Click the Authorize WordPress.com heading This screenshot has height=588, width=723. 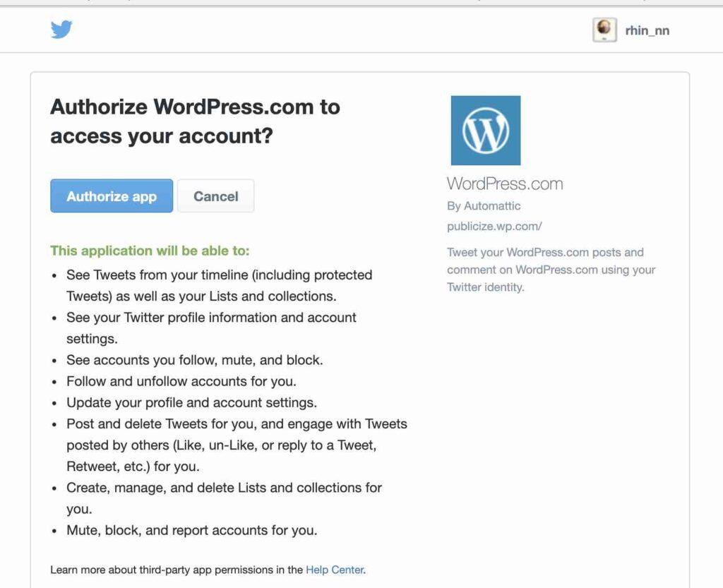point(195,121)
